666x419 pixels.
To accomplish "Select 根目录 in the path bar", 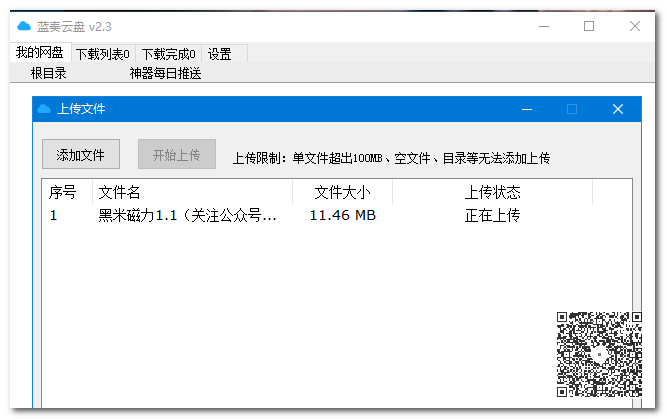I will [48, 74].
